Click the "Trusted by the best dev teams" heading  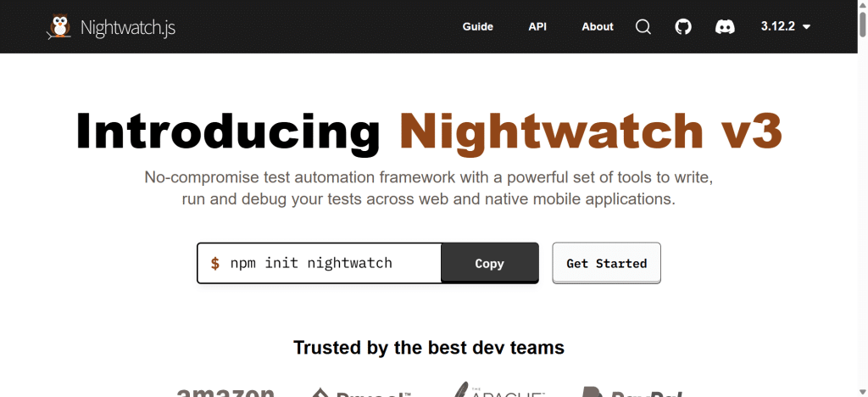pyautogui.click(x=429, y=348)
